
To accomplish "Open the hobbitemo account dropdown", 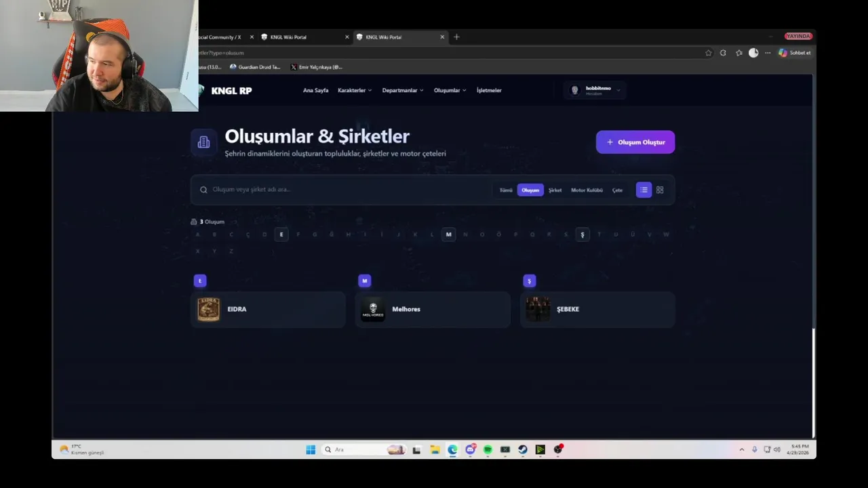I will (595, 90).
